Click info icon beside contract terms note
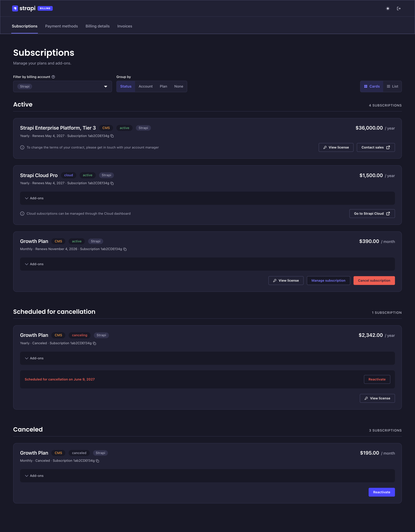 tap(22, 147)
